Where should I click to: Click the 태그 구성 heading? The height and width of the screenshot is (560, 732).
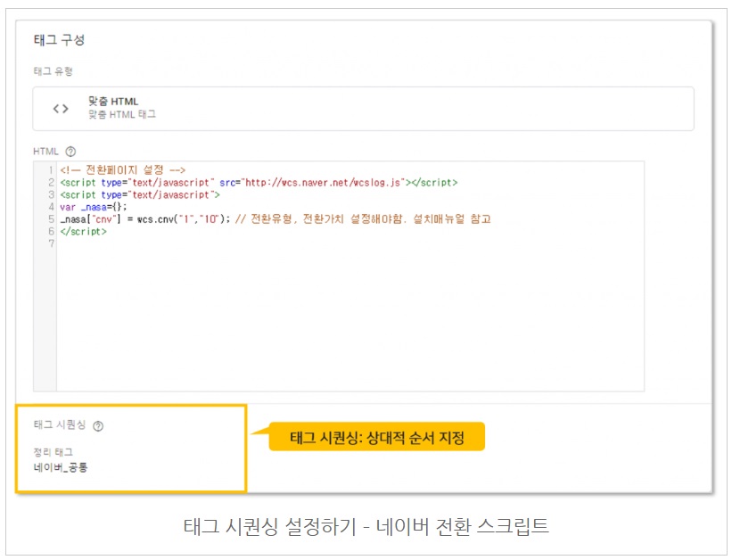tap(59, 40)
